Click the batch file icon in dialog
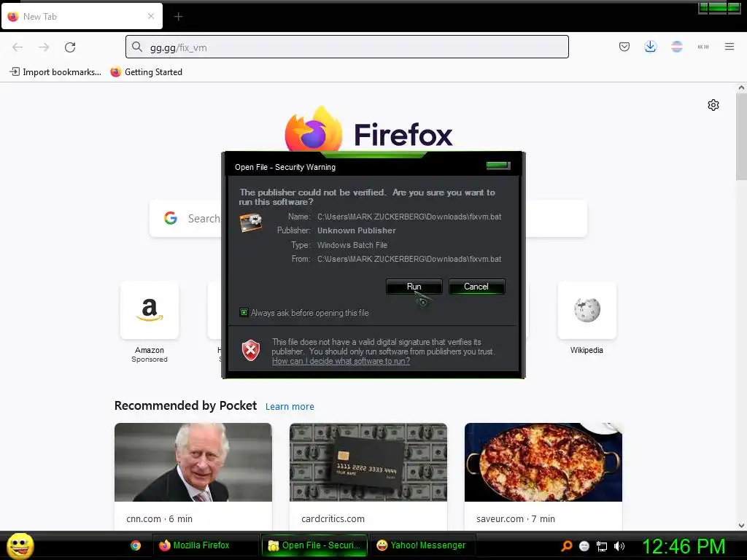 click(x=251, y=222)
